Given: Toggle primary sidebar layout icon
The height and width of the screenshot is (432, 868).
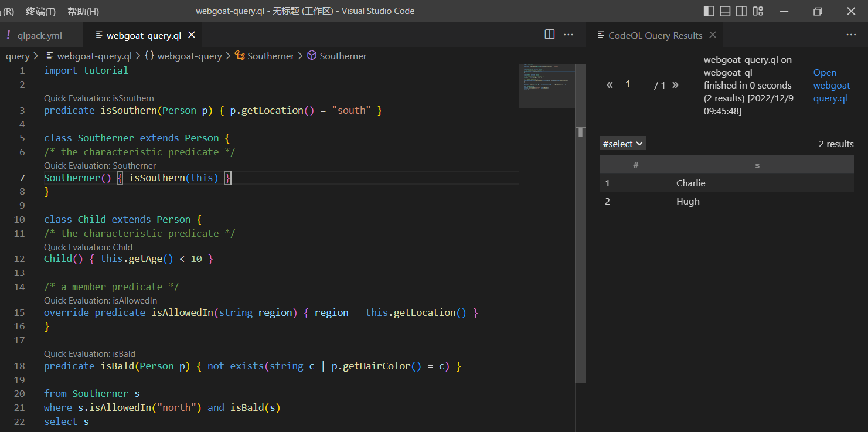Looking at the screenshot, I should 709,11.
